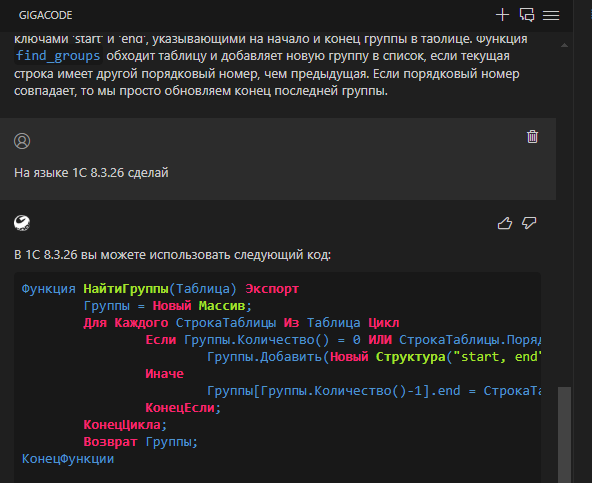Viewport: 592px width, 483px height.
Task: Click text 'В 1С 8.3.26 вы можете использовать'
Action: (123, 255)
